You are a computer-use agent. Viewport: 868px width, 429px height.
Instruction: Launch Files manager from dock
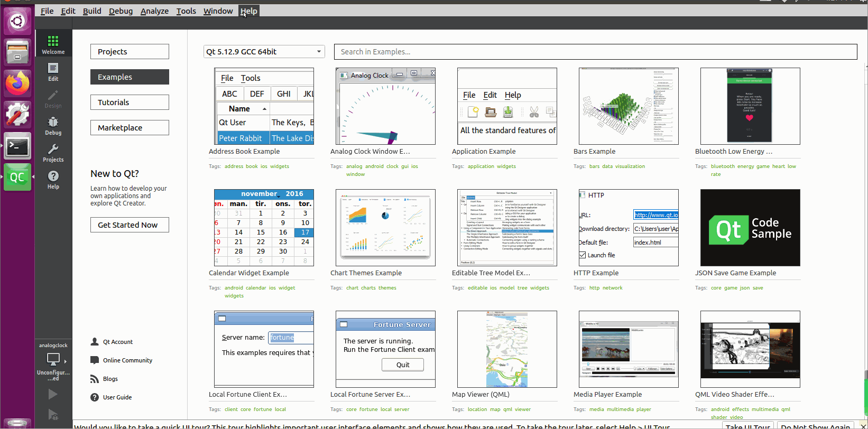[17, 52]
